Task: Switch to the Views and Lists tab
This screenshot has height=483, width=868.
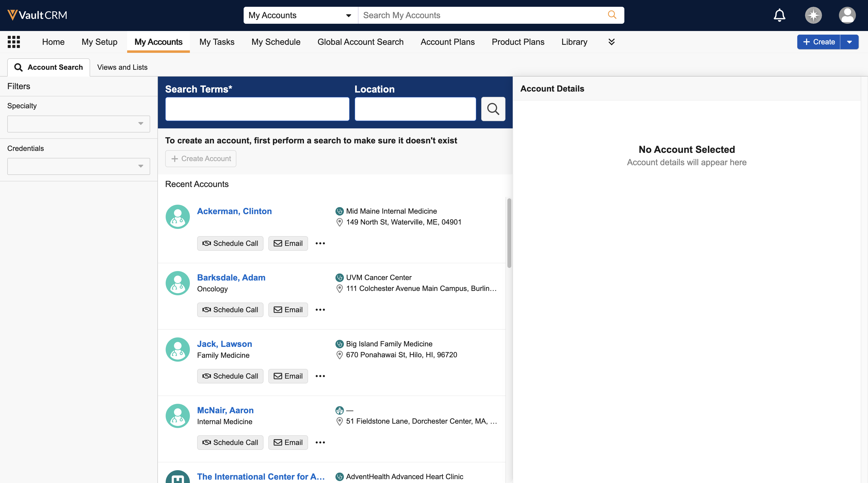Action: pyautogui.click(x=122, y=67)
